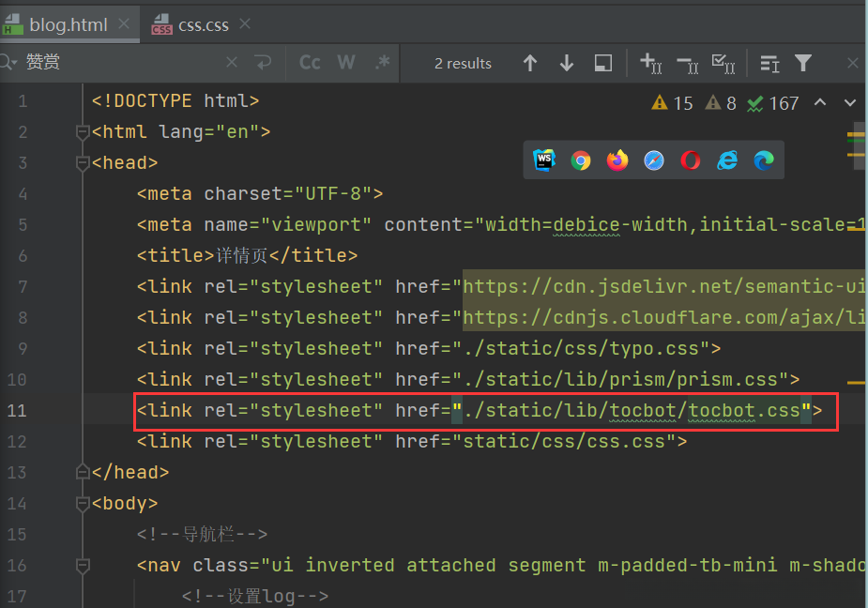Toggle search in selection only
This screenshot has width=868, height=608.
click(602, 63)
